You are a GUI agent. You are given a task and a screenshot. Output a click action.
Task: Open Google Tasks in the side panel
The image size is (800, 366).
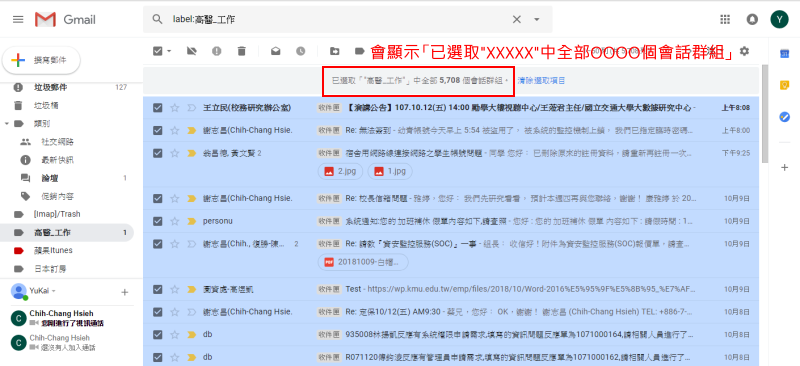click(785, 117)
